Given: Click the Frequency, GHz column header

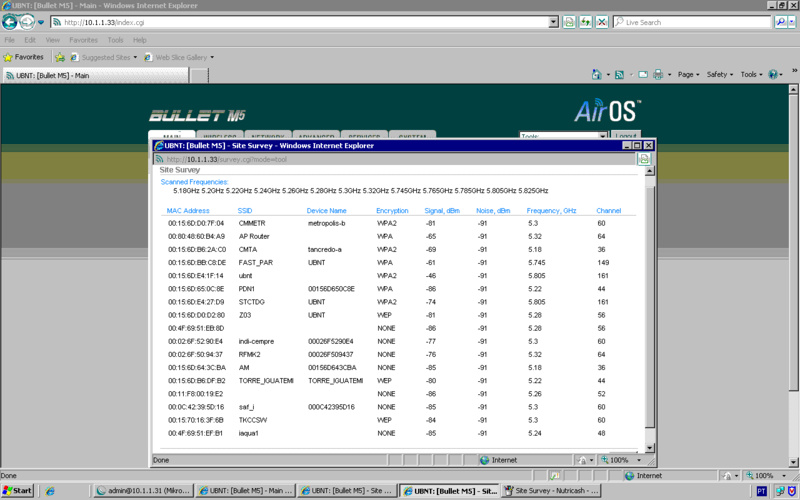Looking at the screenshot, I should click(x=551, y=211).
